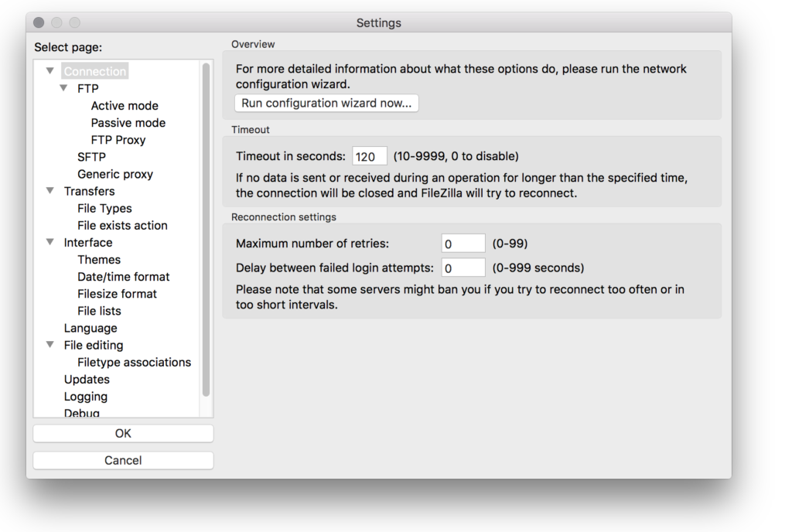This screenshot has width=792, height=532.
Task: Open the Themes settings
Action: pos(99,259)
